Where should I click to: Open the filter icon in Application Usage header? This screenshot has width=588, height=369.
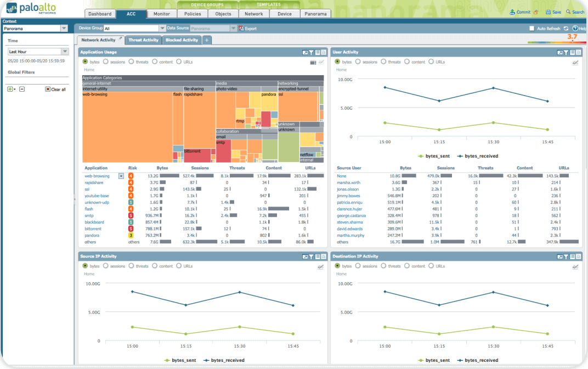311,52
